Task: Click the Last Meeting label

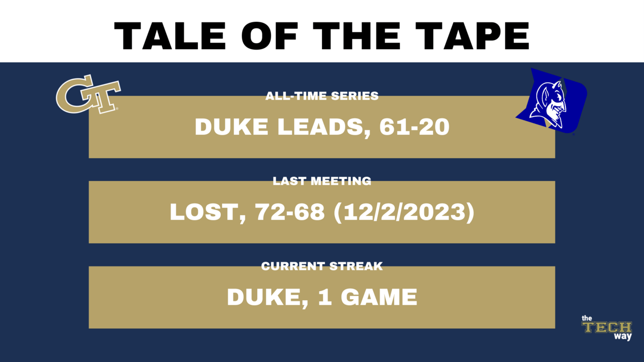Action: (x=322, y=181)
